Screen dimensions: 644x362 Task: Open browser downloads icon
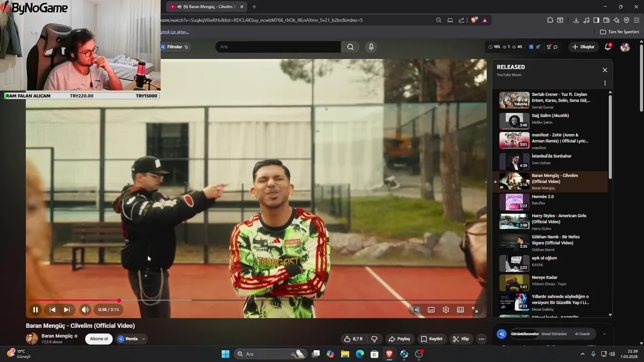click(576, 20)
